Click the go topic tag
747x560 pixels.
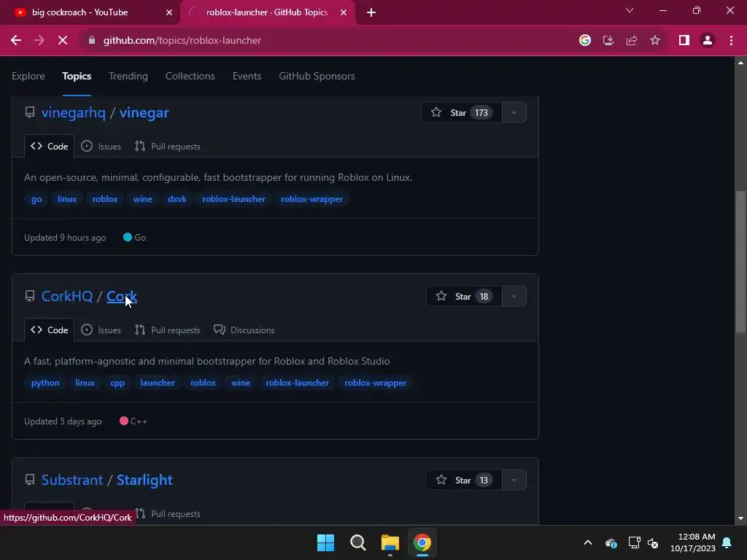[x=36, y=199]
